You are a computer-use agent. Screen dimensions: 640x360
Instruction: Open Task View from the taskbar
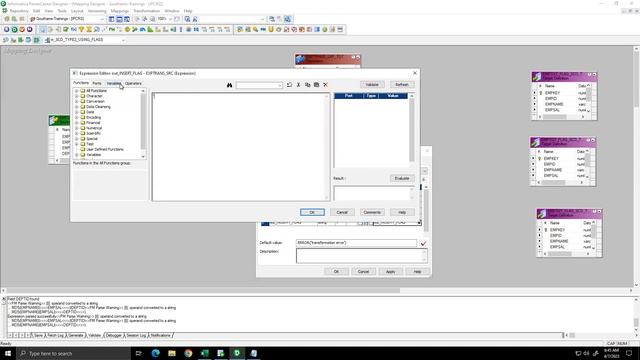point(138,353)
